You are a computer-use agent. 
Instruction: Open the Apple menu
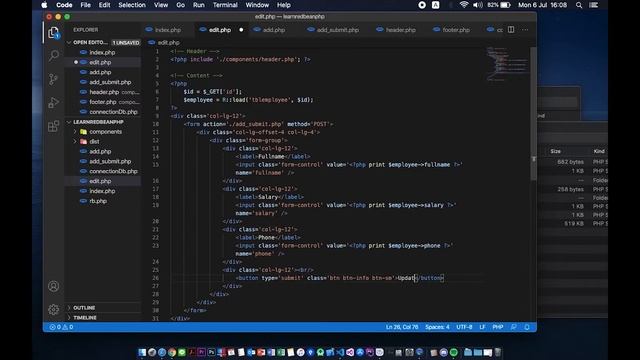pyautogui.click(x=44, y=5)
